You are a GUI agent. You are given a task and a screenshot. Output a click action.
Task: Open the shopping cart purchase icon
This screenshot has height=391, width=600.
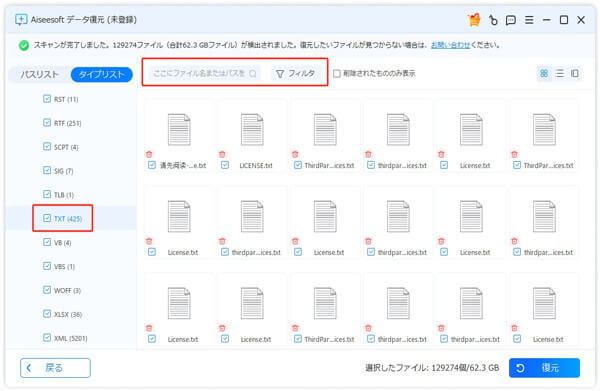(474, 20)
